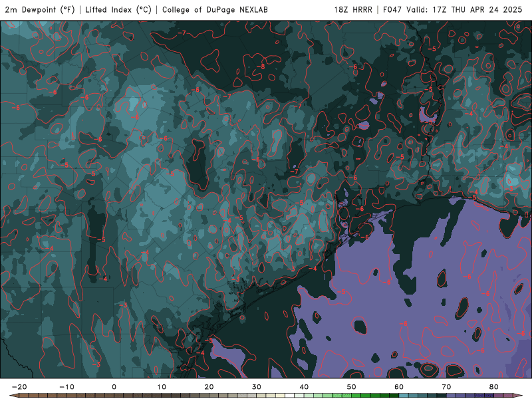Screen dimensions: 532x399
Task: Click 'Valid: 17Z THU APR 24 2025' timestamp
Action: 464,10
